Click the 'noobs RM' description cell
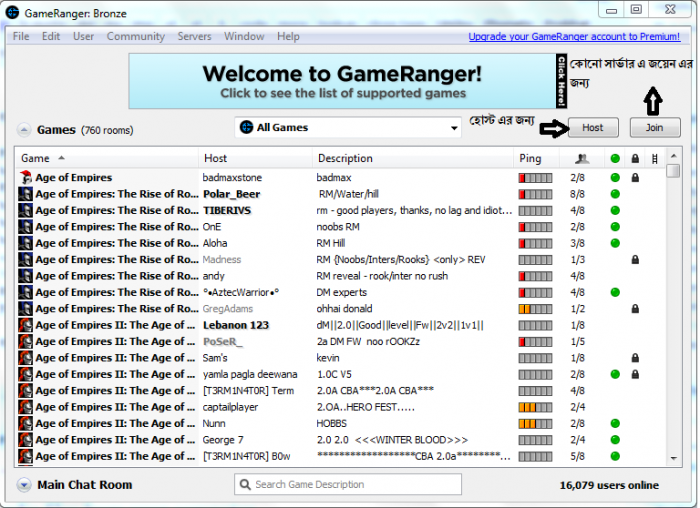The width and height of the screenshot is (700, 508). [x=338, y=227]
